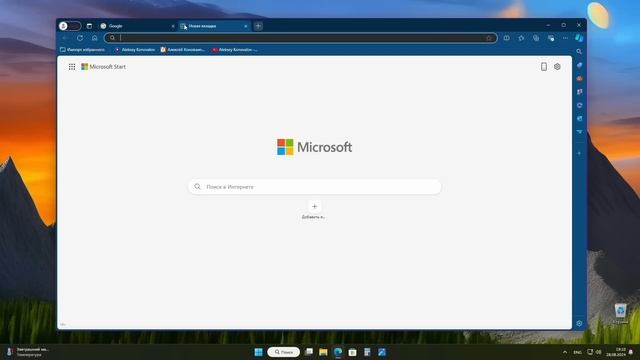Screen dimensions: 640x360
Task: Open the Windows Start menu
Action: [258, 352]
